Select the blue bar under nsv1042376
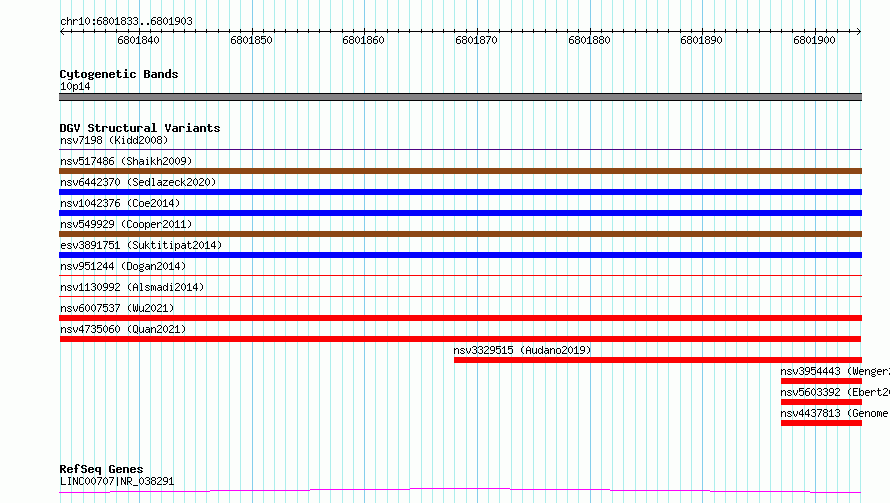Viewport: 890px width, 503px height. [x=460, y=213]
